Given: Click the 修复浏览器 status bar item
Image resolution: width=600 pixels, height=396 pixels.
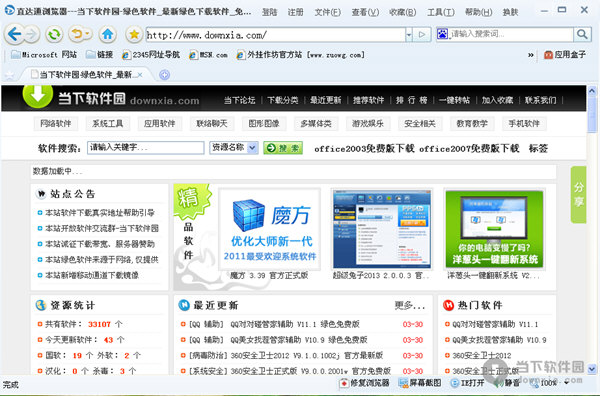Looking at the screenshot, I should (x=365, y=383).
